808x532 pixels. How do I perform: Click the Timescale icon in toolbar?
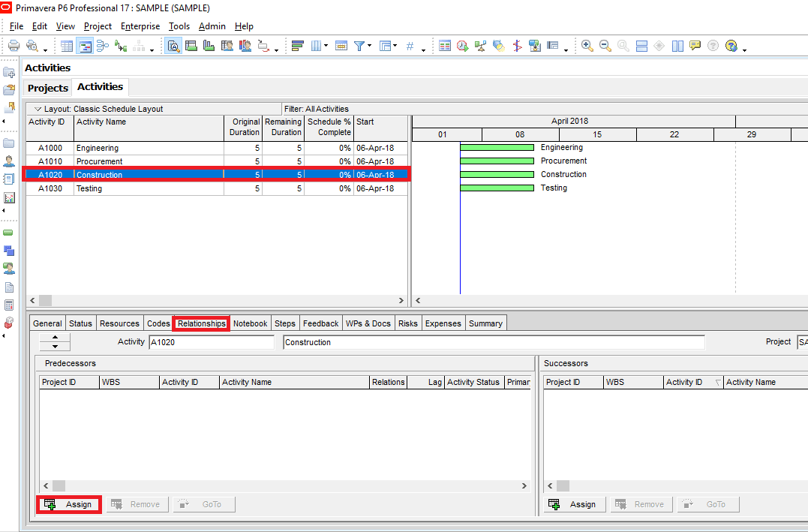click(x=341, y=46)
